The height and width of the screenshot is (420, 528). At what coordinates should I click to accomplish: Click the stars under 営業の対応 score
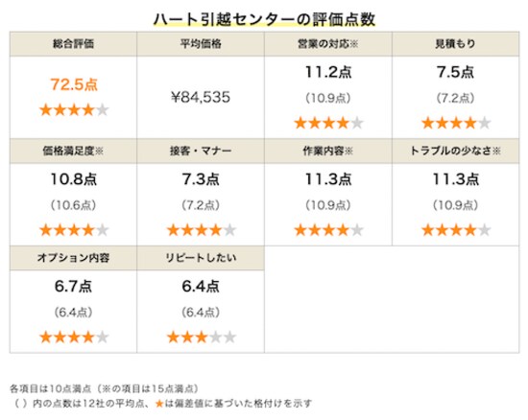point(328,123)
